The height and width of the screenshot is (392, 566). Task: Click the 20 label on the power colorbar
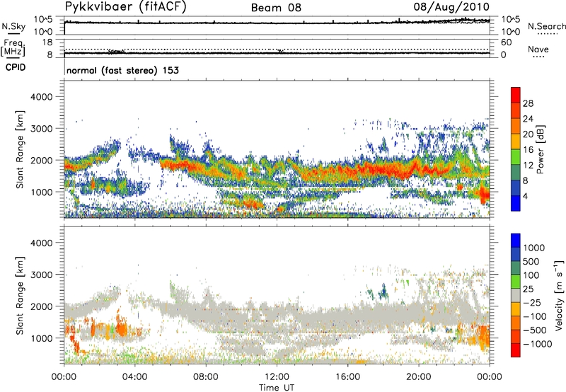(528, 134)
